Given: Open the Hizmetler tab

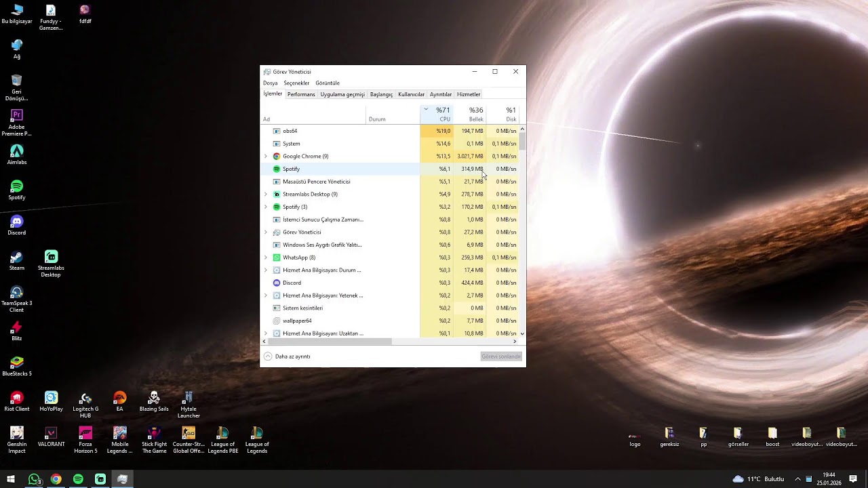Looking at the screenshot, I should [469, 94].
